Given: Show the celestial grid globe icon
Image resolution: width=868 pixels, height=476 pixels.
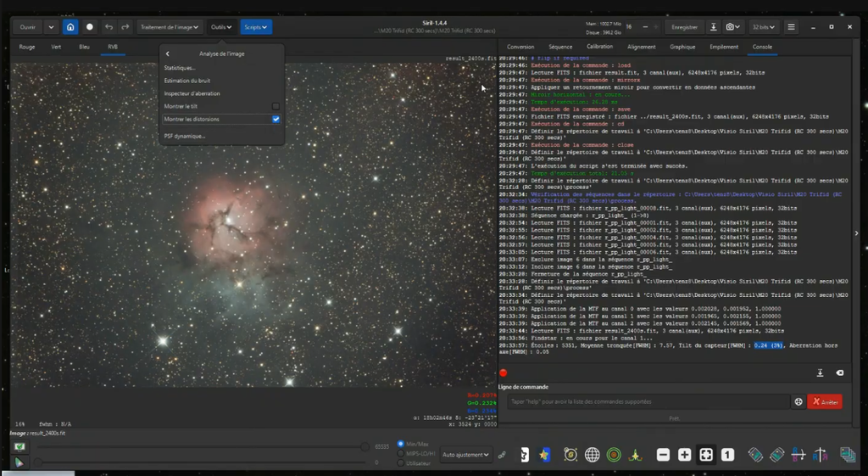Looking at the screenshot, I should pos(593,455).
